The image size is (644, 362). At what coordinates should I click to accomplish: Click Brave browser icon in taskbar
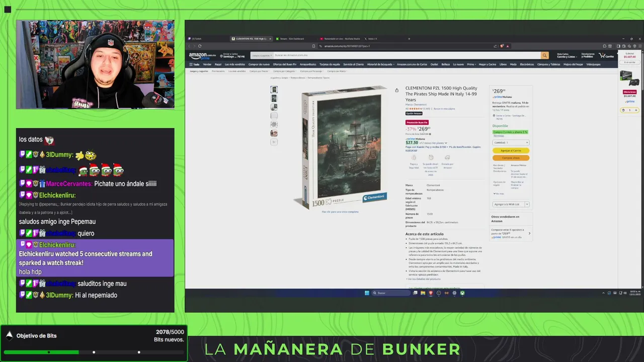pyautogui.click(x=431, y=293)
